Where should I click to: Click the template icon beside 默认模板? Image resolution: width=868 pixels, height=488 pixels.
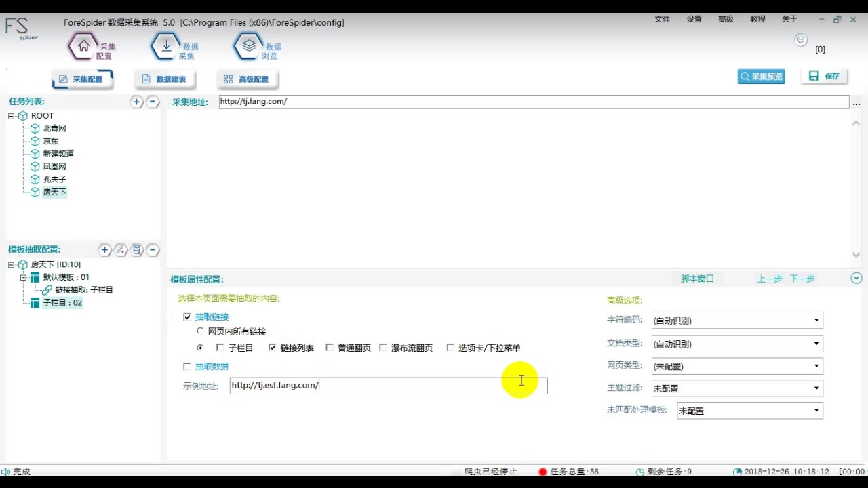tap(35, 277)
